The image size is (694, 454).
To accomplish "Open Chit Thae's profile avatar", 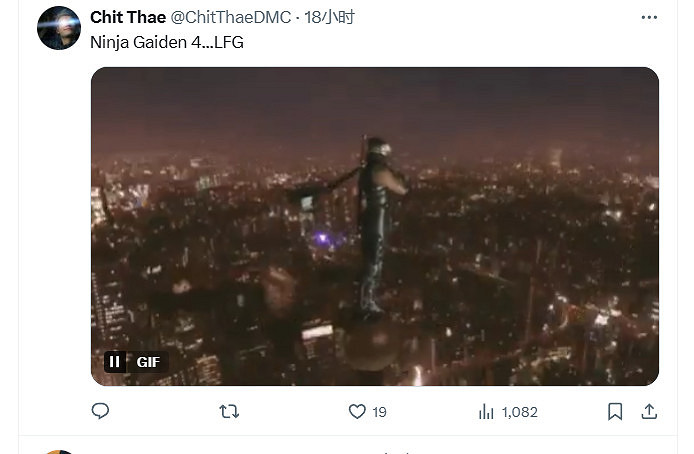I will [58, 28].
